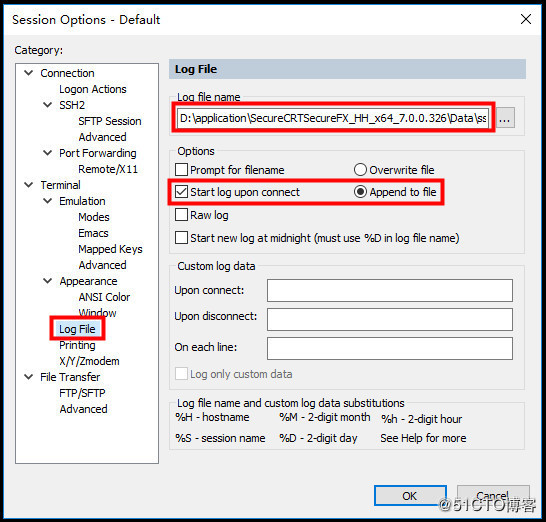Close the Session Options dialog with X
Image resolution: width=546 pixels, height=522 pixels.
pos(525,19)
